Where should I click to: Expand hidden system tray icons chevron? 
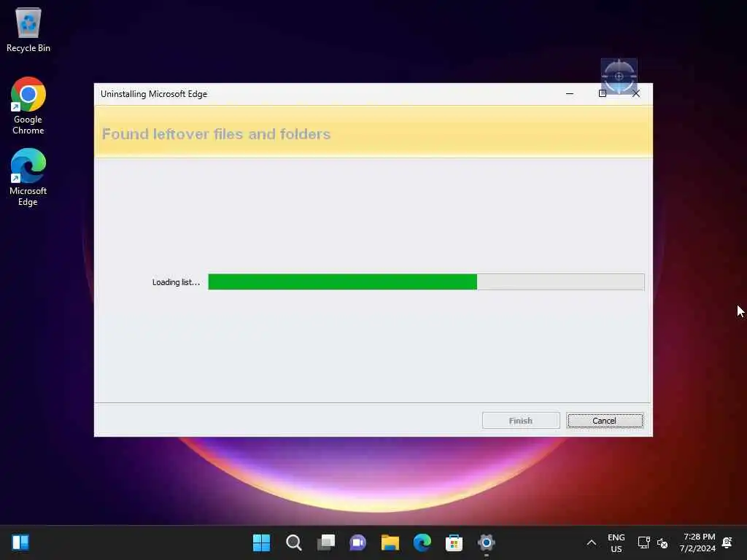coord(591,542)
